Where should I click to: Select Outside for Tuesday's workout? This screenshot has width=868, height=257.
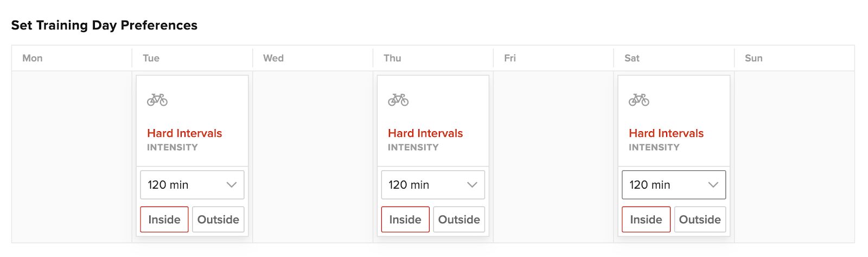click(218, 220)
